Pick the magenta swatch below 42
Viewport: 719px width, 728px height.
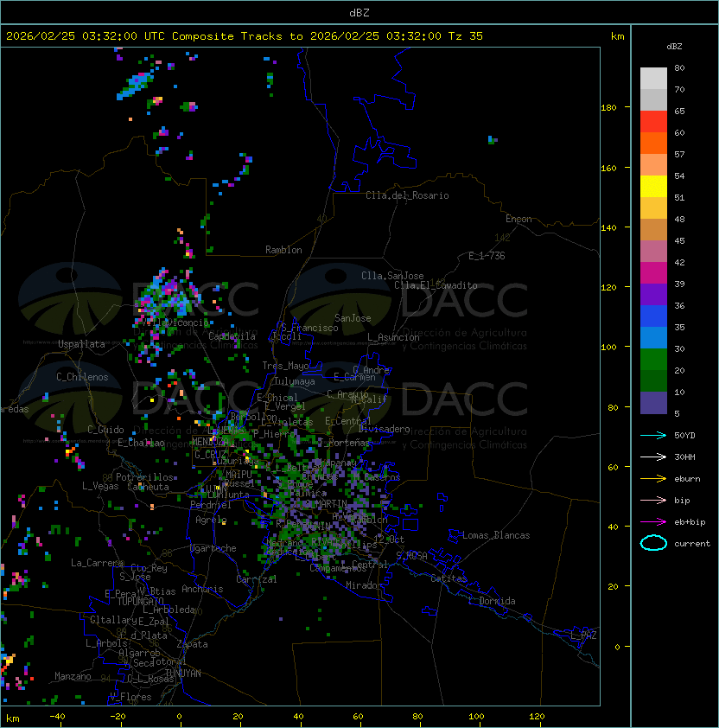653,273
